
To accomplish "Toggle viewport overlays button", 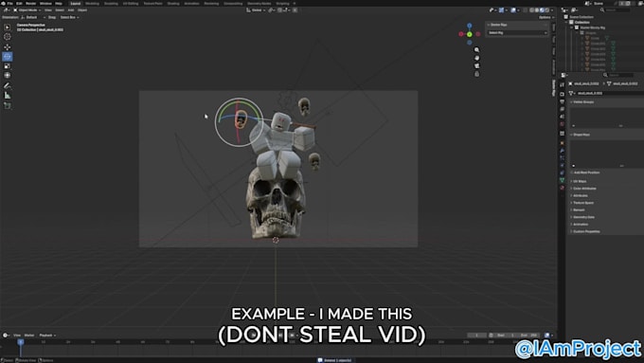I will click(x=513, y=9).
